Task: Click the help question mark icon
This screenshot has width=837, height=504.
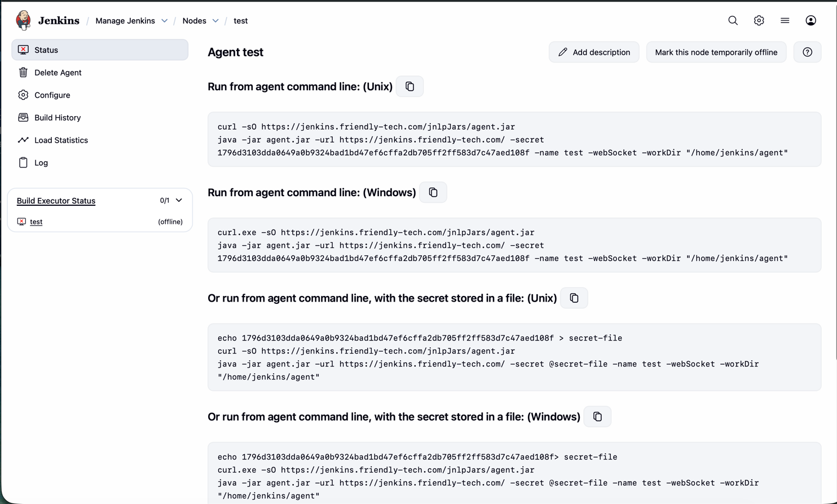Action: point(807,52)
